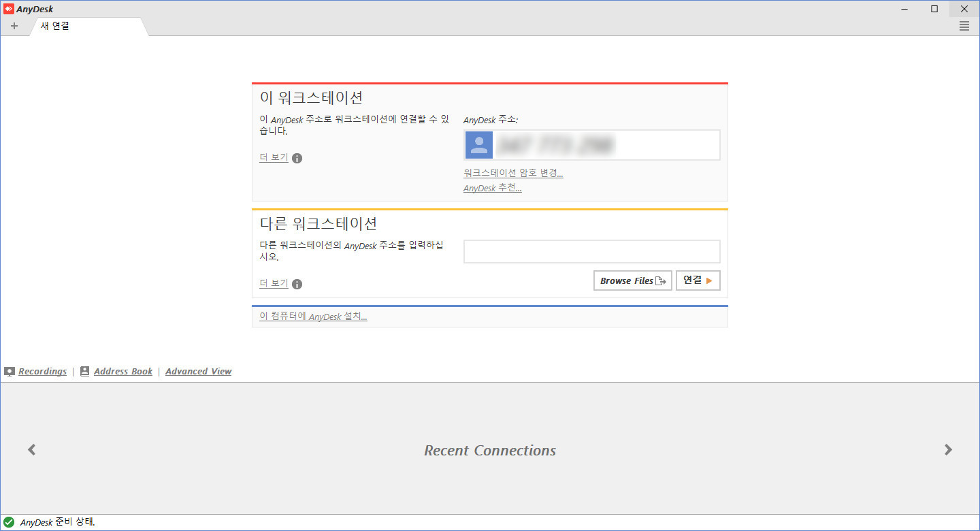The height and width of the screenshot is (531, 980).
Task: Click the Address Book contact icon
Action: pos(85,371)
